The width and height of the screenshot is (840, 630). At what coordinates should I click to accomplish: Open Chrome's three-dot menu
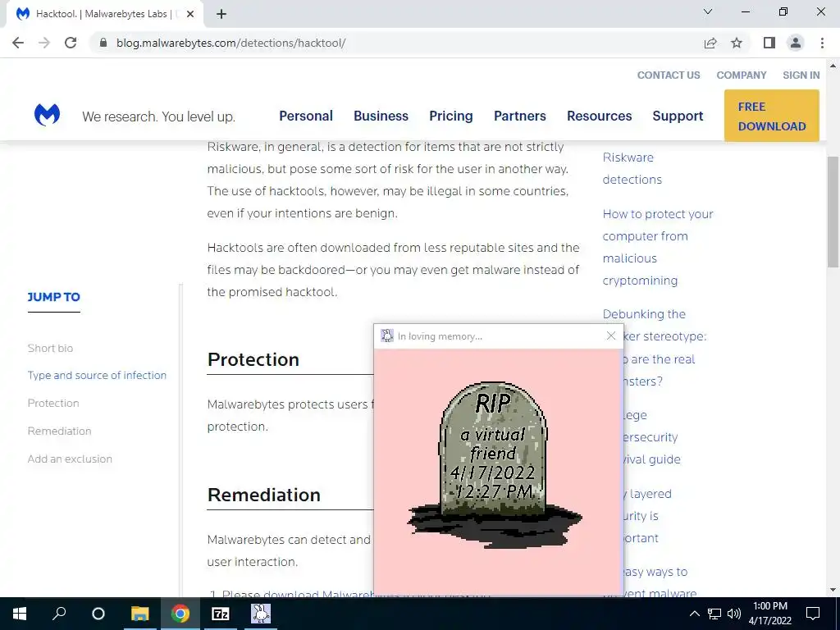pos(822,43)
